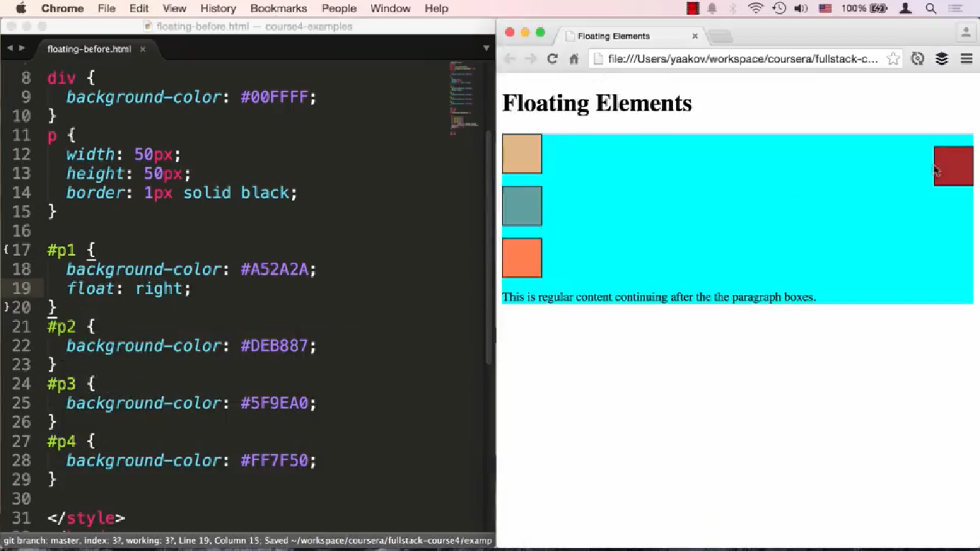Click the layers extension icon in Chrome toolbar

coord(941,59)
